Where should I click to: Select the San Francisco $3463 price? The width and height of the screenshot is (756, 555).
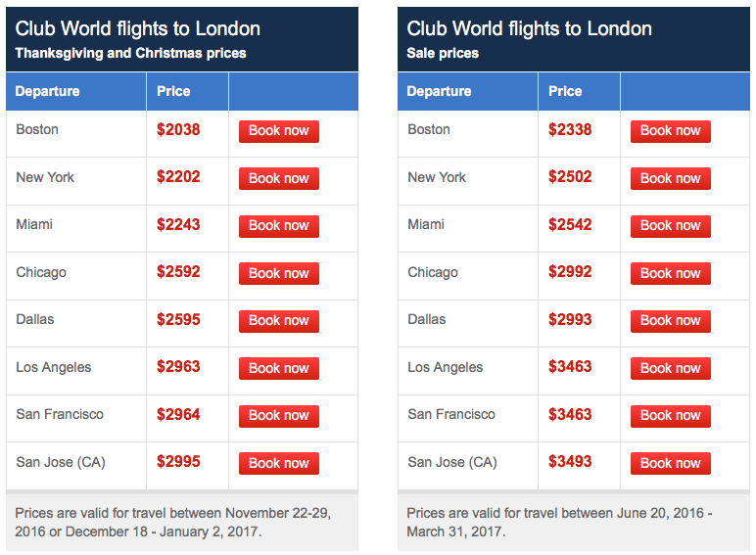pos(570,414)
